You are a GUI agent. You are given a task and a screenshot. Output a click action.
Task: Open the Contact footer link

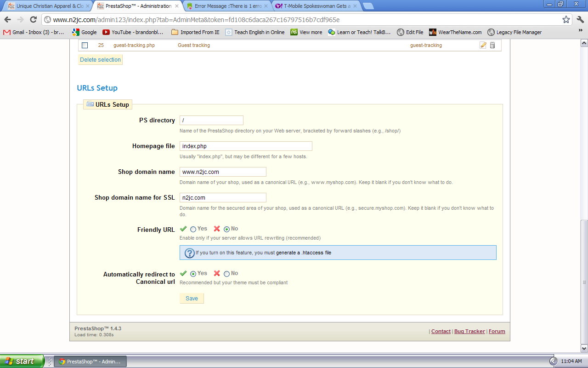tap(441, 331)
